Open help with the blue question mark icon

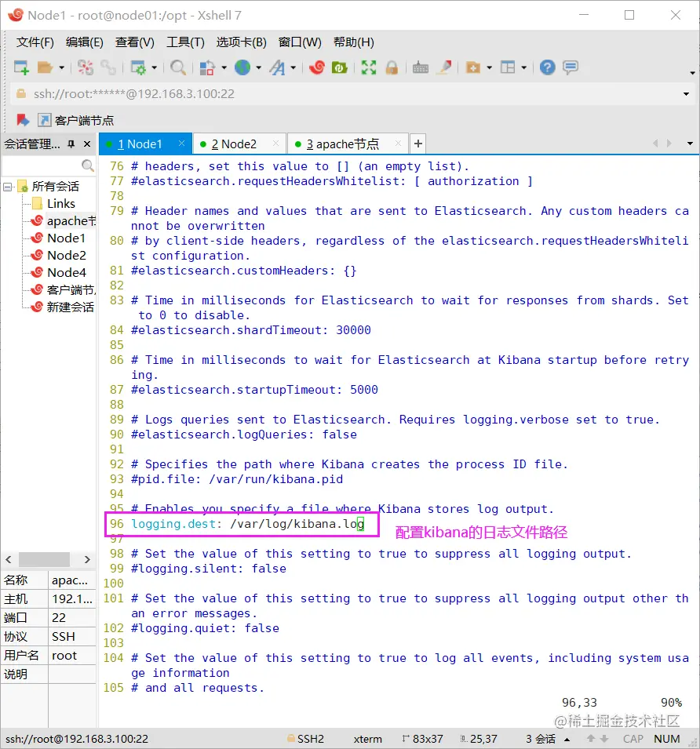pyautogui.click(x=548, y=67)
